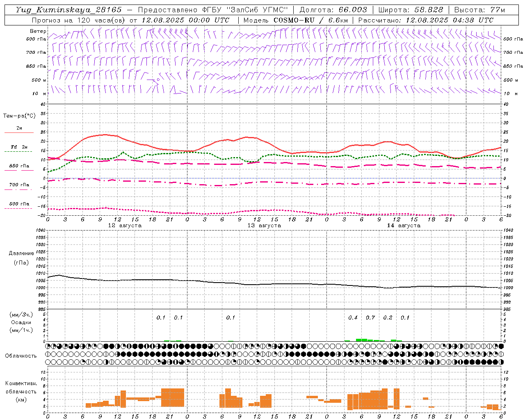Click the Давление pressure label
Image resolution: width=525 pixels, height=420 pixels.
[21, 253]
